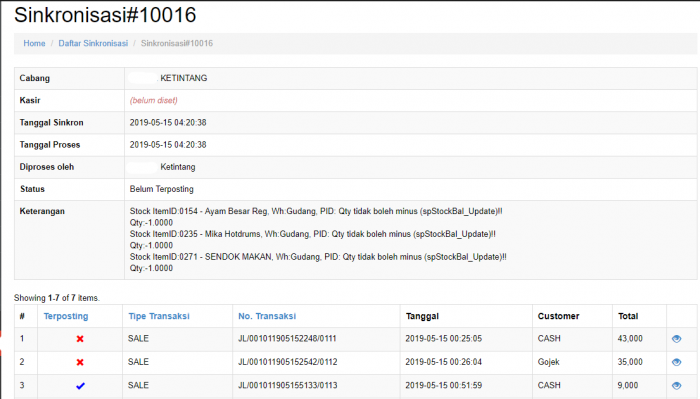This screenshot has width=700, height=399.
Task: Click transaction number JL/001011905152542/0112
Action: [x=288, y=362]
